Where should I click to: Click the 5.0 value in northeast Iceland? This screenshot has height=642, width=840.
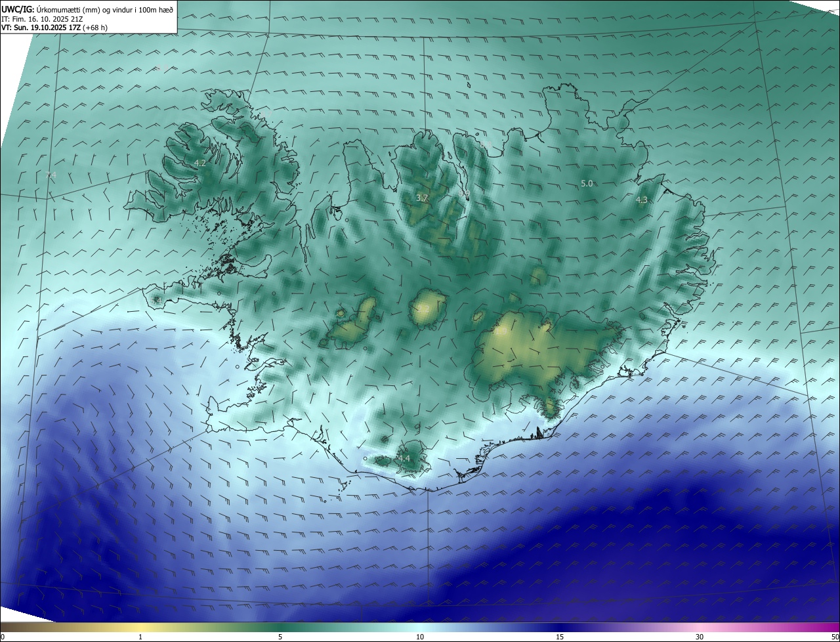tap(587, 184)
